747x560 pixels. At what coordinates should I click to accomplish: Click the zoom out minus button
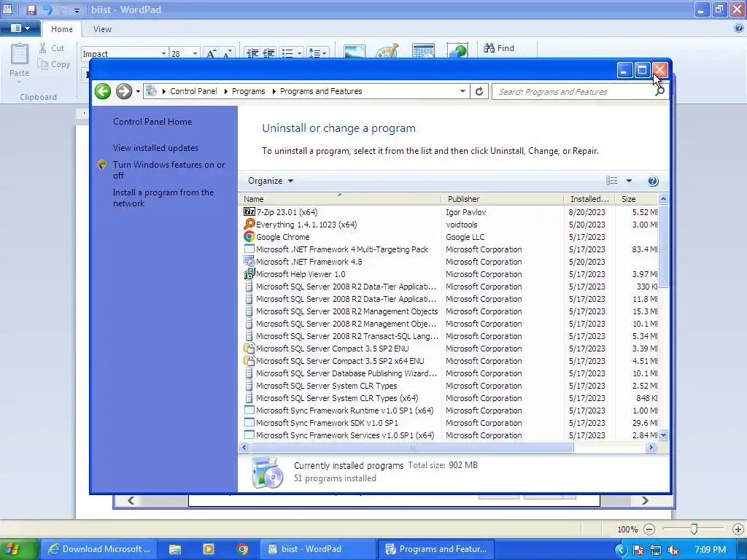pos(649,529)
